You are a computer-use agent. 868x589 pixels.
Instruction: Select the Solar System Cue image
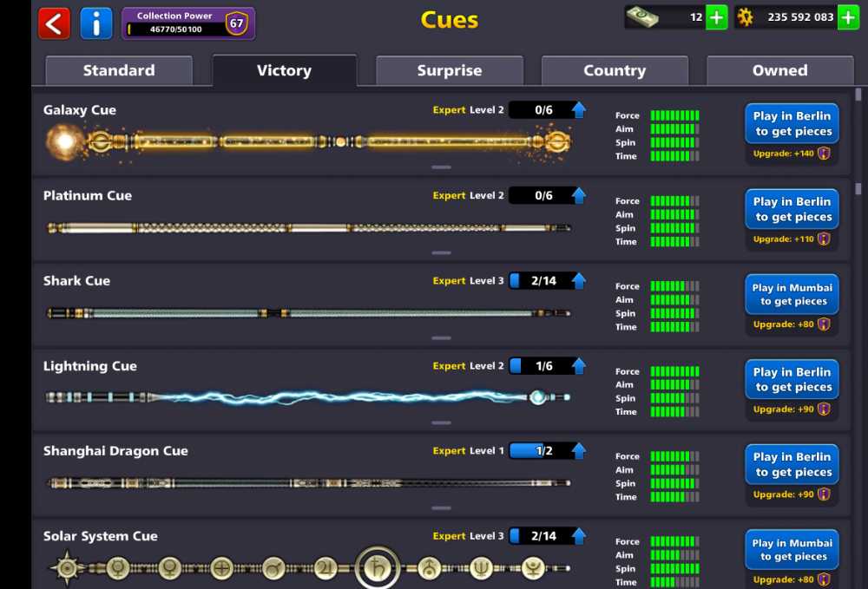pyautogui.click(x=308, y=568)
